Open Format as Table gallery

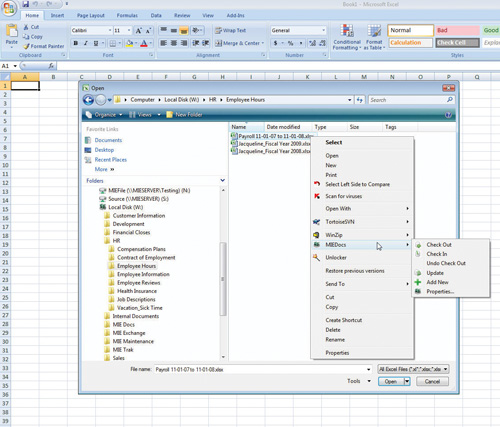point(374,37)
